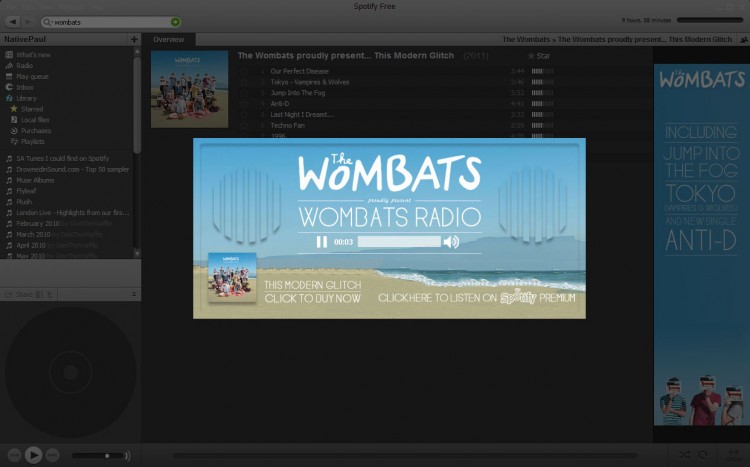
Task: Click the remaining listening time bar
Action: click(710, 20)
